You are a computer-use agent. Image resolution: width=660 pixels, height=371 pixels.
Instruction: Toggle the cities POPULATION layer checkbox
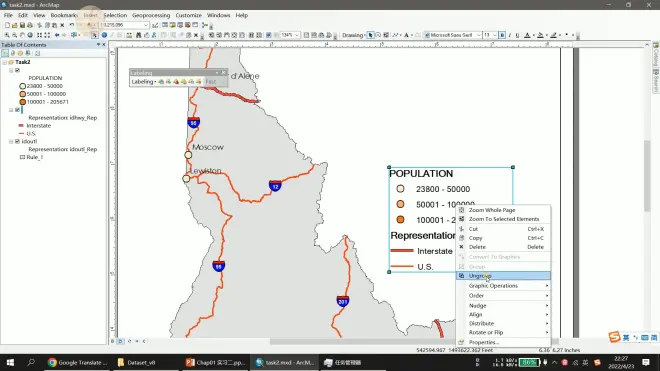[17, 70]
